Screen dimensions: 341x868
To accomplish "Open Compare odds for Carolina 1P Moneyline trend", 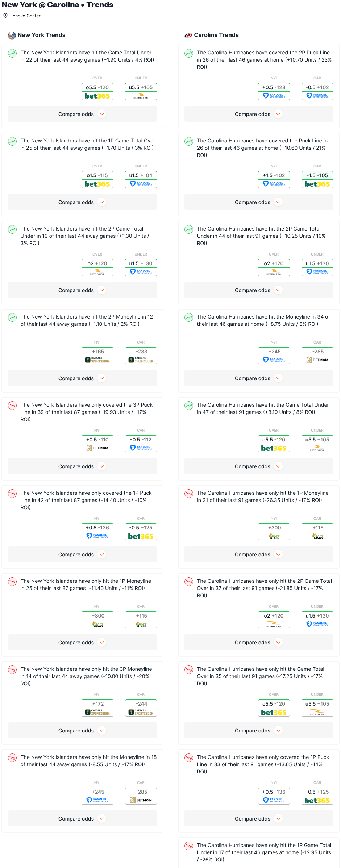I will pos(259,555).
